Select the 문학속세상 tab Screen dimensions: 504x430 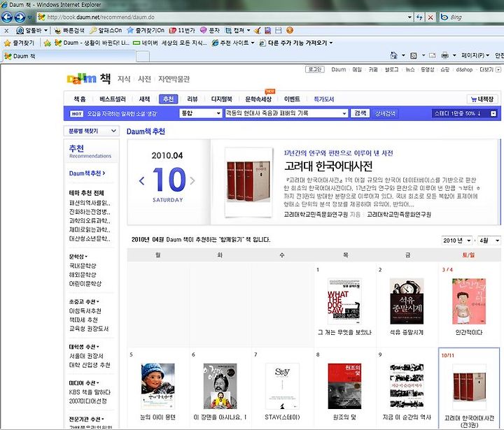click(258, 99)
